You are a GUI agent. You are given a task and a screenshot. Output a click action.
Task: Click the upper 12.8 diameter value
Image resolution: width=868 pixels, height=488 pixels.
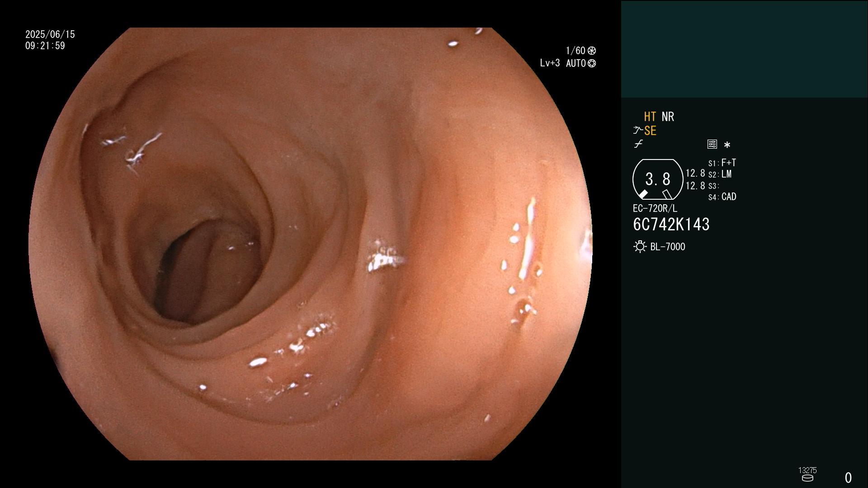pyautogui.click(x=695, y=174)
